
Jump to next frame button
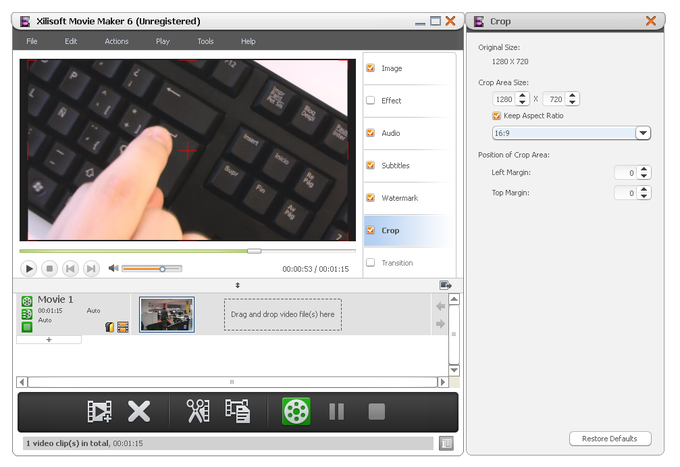click(91, 269)
